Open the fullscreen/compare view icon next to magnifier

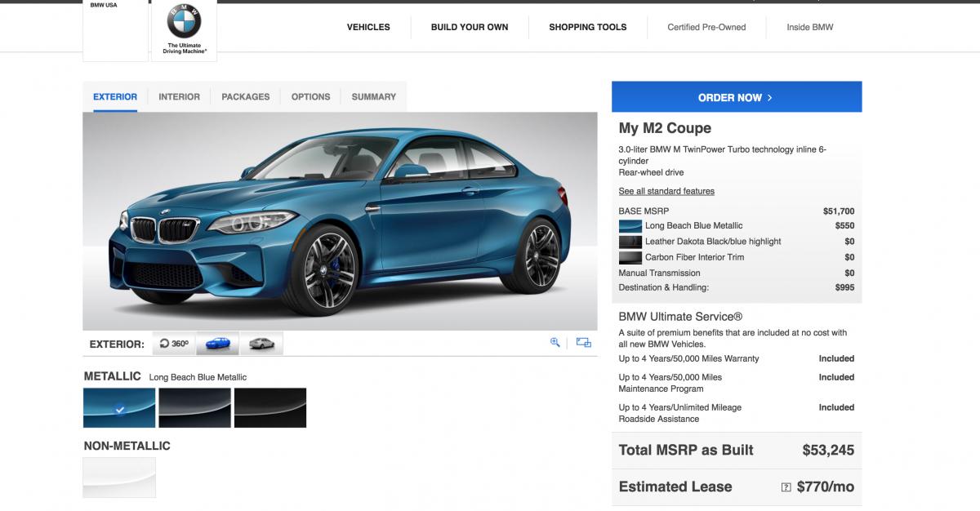582,343
